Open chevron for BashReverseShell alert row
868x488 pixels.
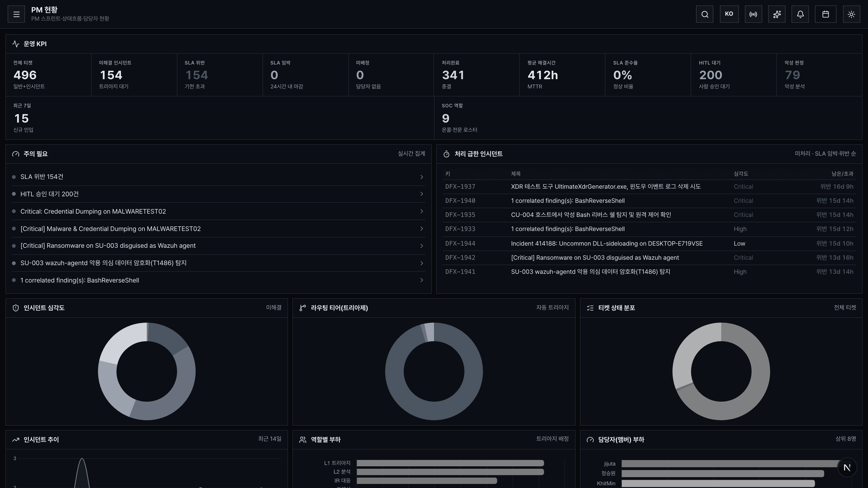[422, 280]
